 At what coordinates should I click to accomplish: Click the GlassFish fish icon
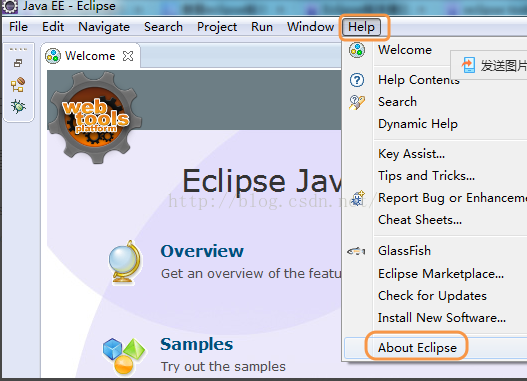[357, 251]
